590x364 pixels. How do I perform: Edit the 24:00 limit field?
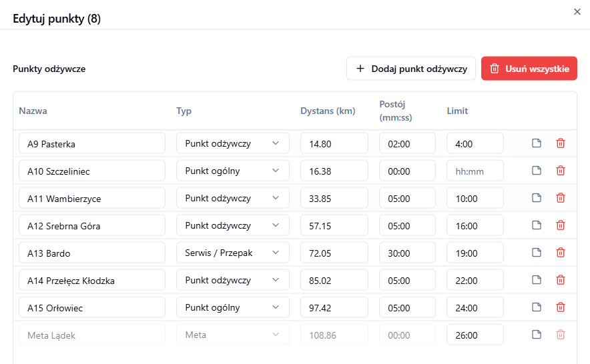coord(475,307)
